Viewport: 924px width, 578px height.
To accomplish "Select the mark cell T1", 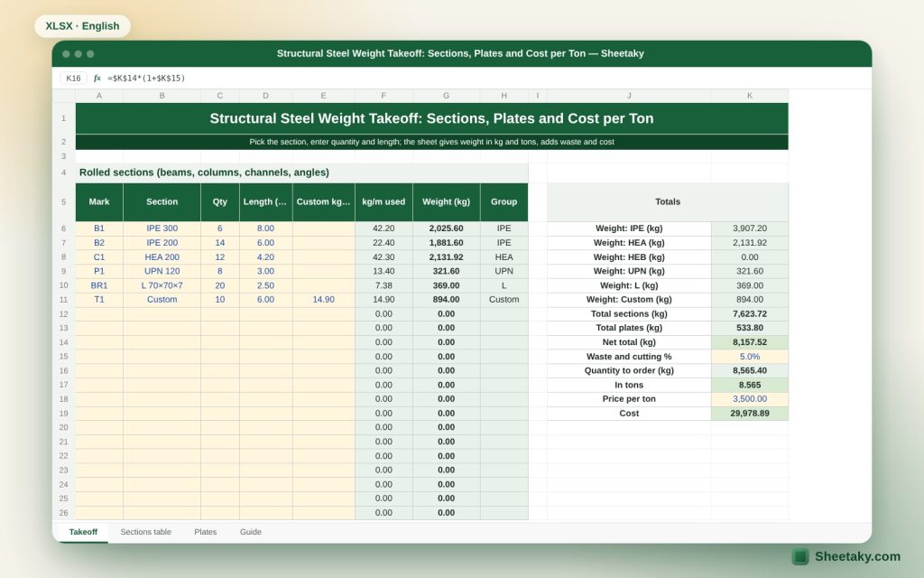I will [x=99, y=300].
